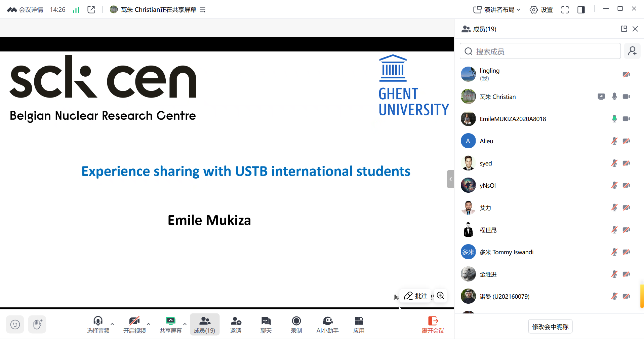Open the invite participants icon
This screenshot has width=644, height=339.
pyautogui.click(x=236, y=325)
